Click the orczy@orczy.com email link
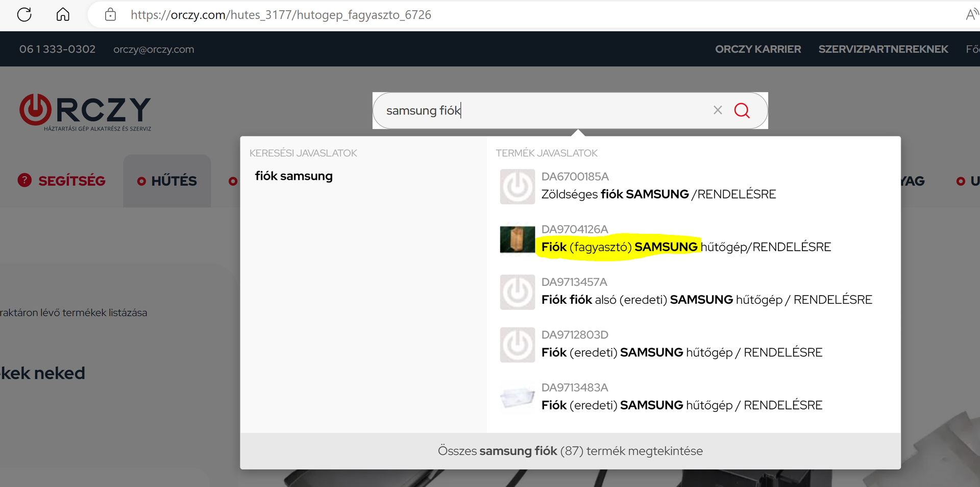This screenshot has width=980, height=487. pos(154,50)
